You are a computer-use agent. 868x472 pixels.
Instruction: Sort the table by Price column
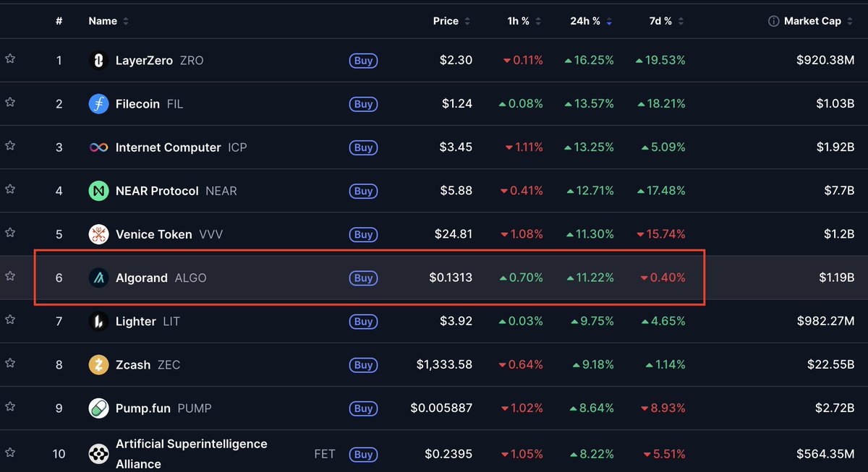point(452,21)
